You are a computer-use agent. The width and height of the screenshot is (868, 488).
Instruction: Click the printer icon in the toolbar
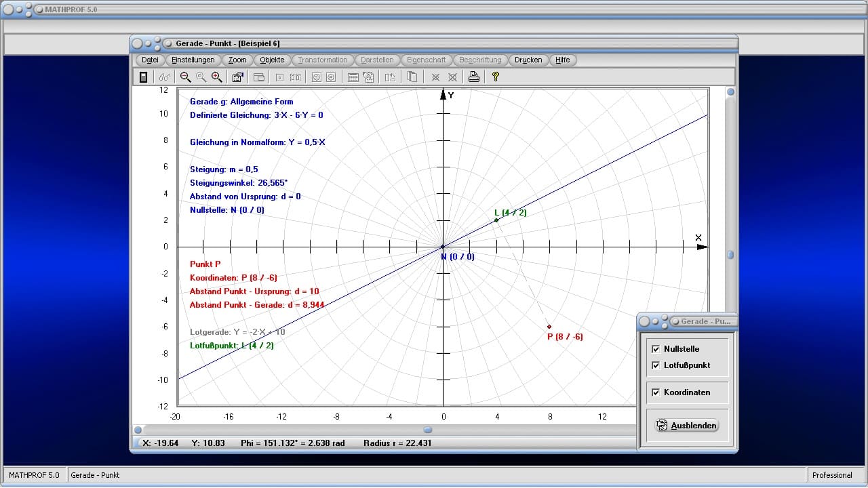474,77
